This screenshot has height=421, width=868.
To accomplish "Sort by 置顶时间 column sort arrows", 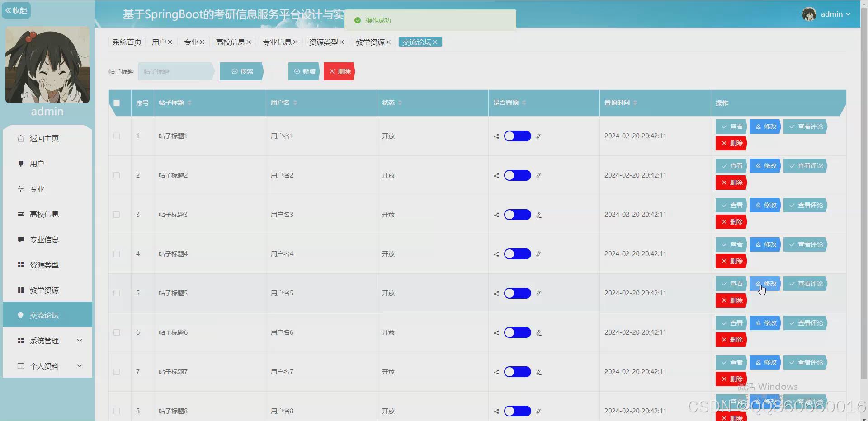I will (635, 103).
